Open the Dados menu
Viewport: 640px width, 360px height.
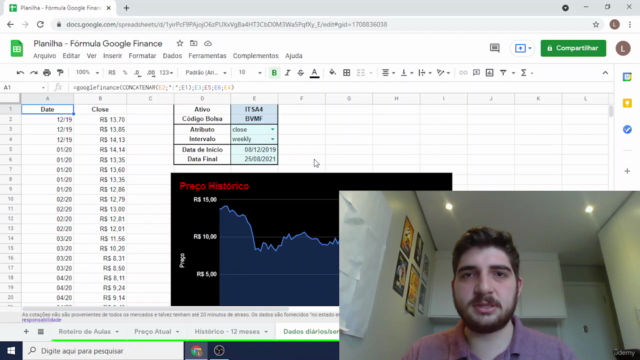tap(172, 56)
